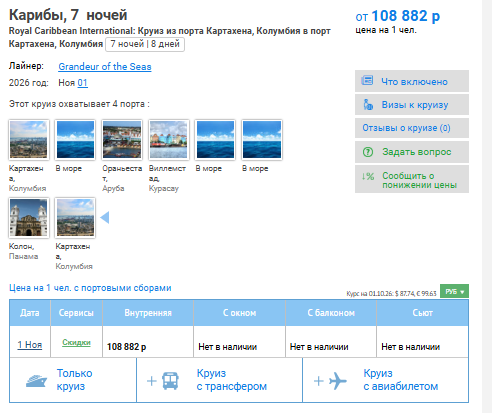492x413 pixels.
Task: Open the Что включено button
Action: pos(412,81)
